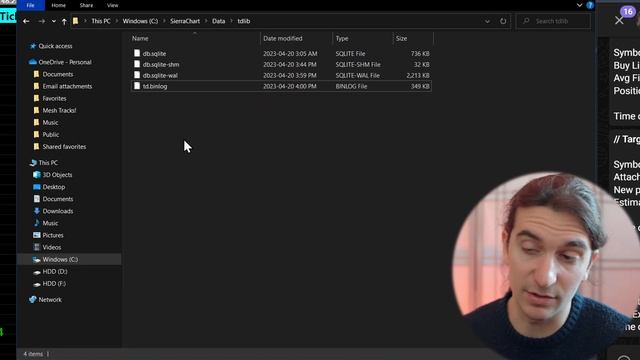Click This PC Music note icon
This screenshot has height=360, width=640.
point(36,223)
